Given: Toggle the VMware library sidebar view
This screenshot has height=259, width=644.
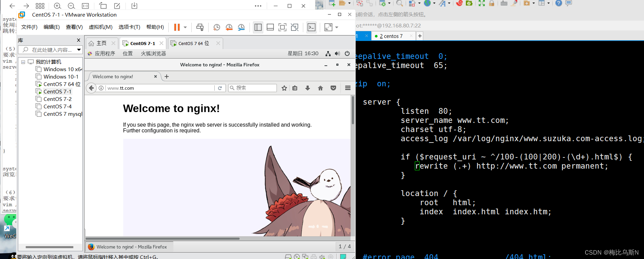Looking at the screenshot, I should 258,27.
